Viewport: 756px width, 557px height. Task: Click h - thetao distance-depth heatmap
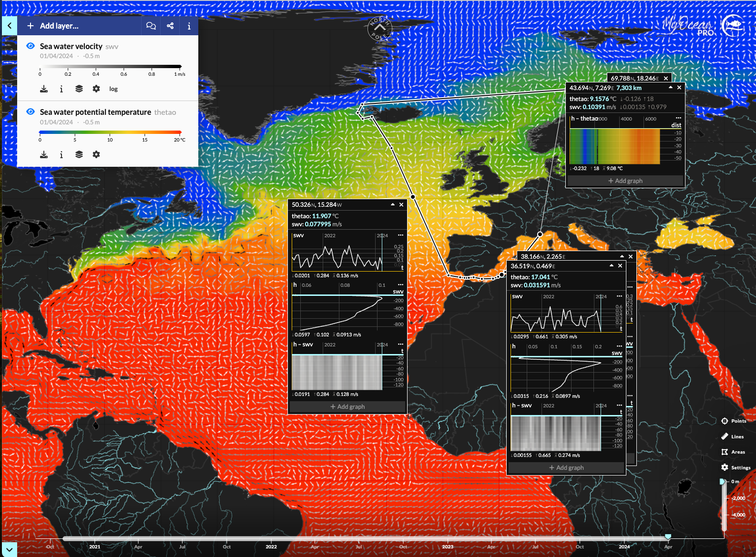615,146
